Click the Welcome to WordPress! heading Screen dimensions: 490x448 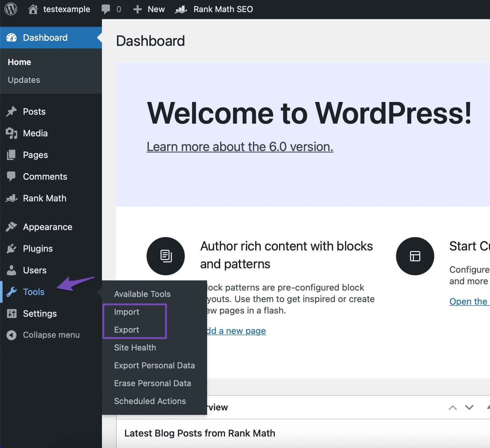pos(309,113)
